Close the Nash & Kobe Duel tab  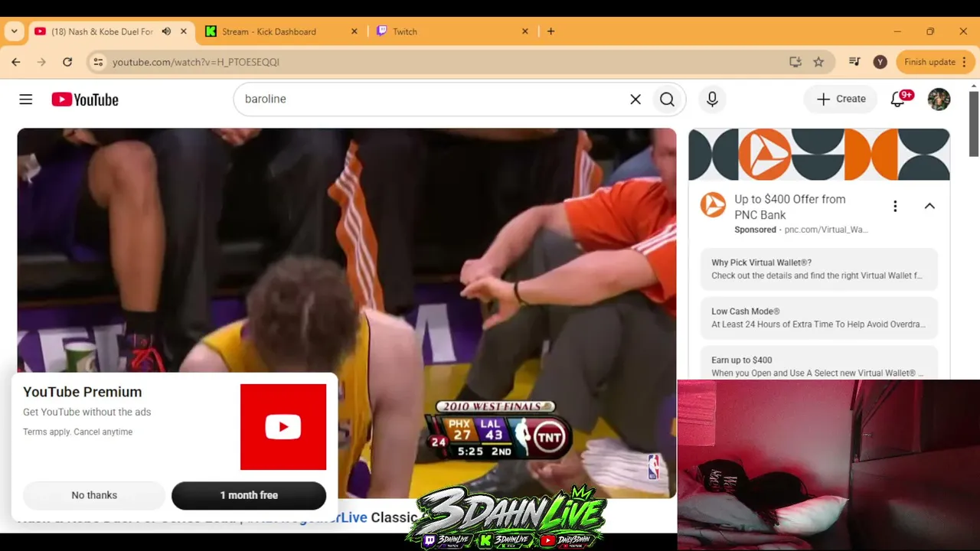tap(184, 31)
